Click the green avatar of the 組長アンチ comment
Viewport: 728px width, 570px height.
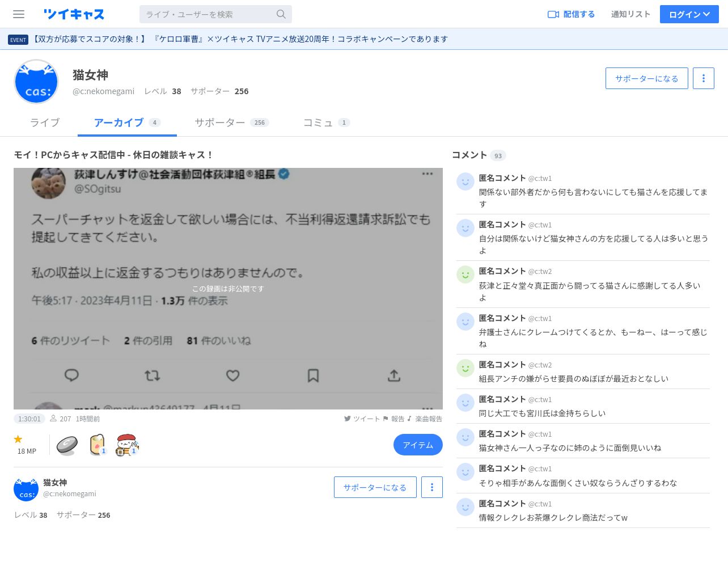pos(465,368)
